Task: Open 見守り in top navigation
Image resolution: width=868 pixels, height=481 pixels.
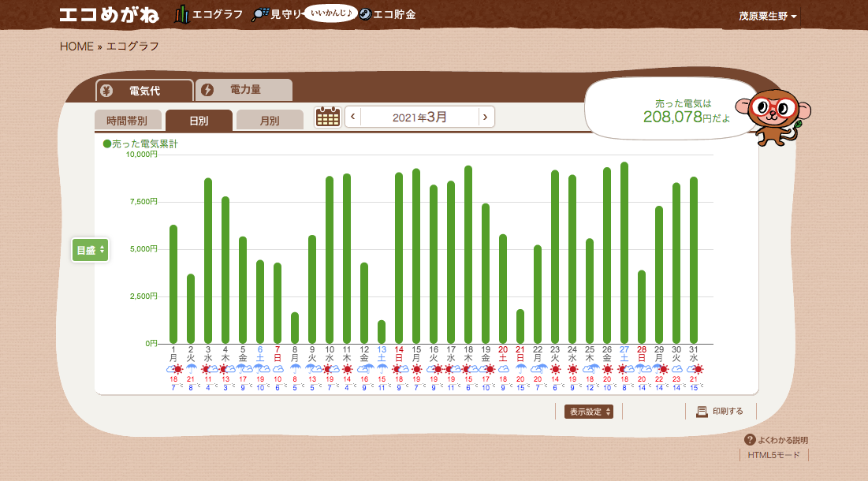Action: click(x=285, y=14)
